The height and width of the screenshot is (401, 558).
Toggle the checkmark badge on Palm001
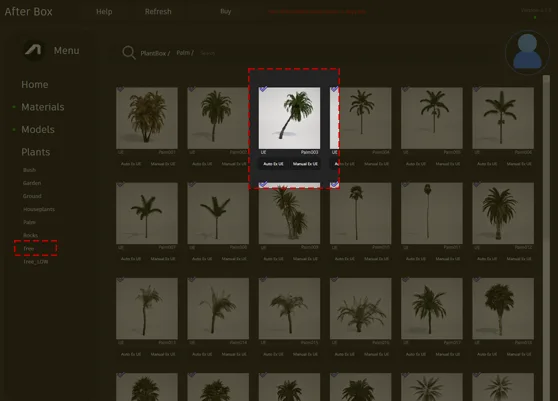[x=121, y=89]
